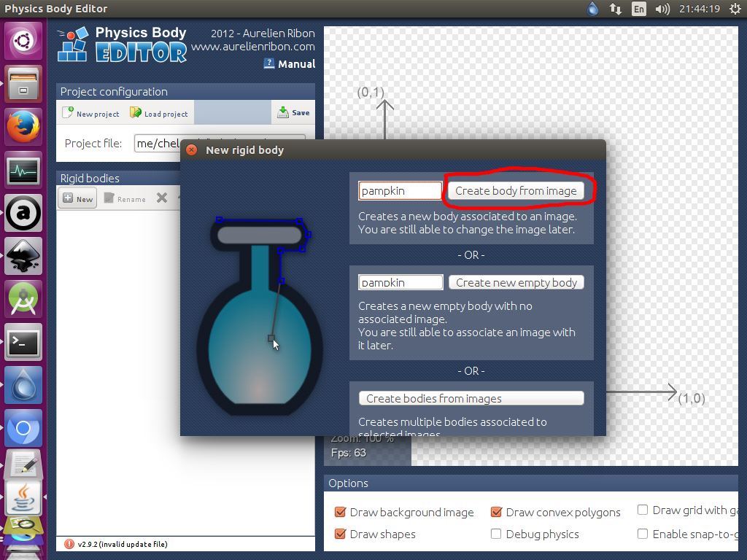747x560 pixels.
Task: Open the Files manager from the dock
Action: click(23, 84)
